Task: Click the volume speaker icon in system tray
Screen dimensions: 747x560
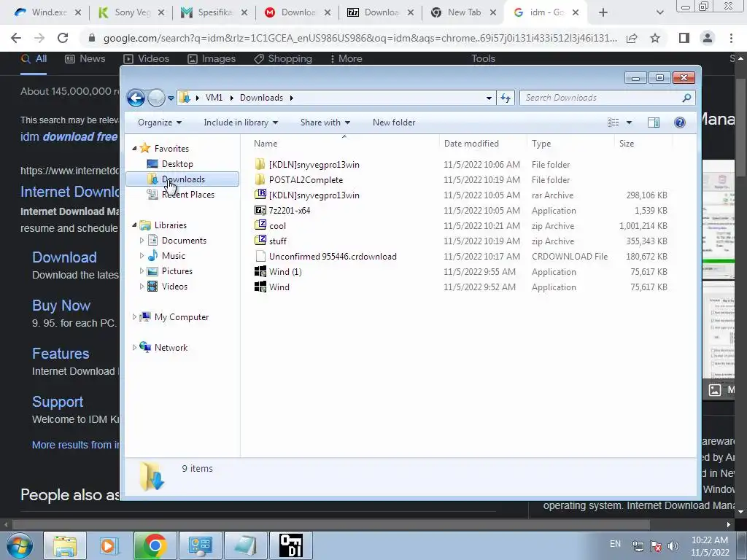Action: [x=673, y=546]
